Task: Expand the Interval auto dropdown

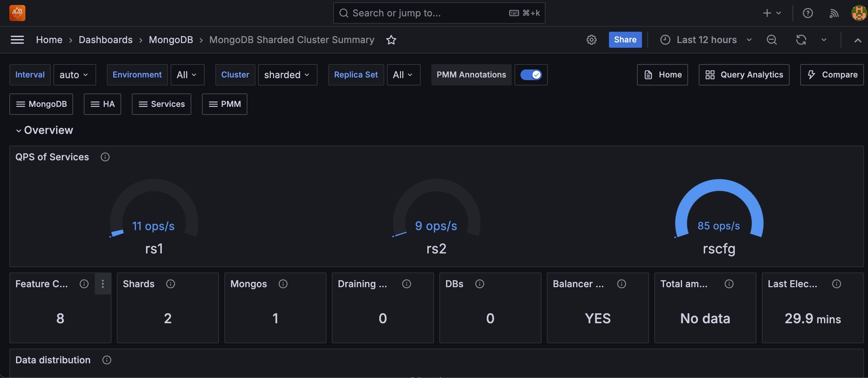Action: [x=74, y=75]
